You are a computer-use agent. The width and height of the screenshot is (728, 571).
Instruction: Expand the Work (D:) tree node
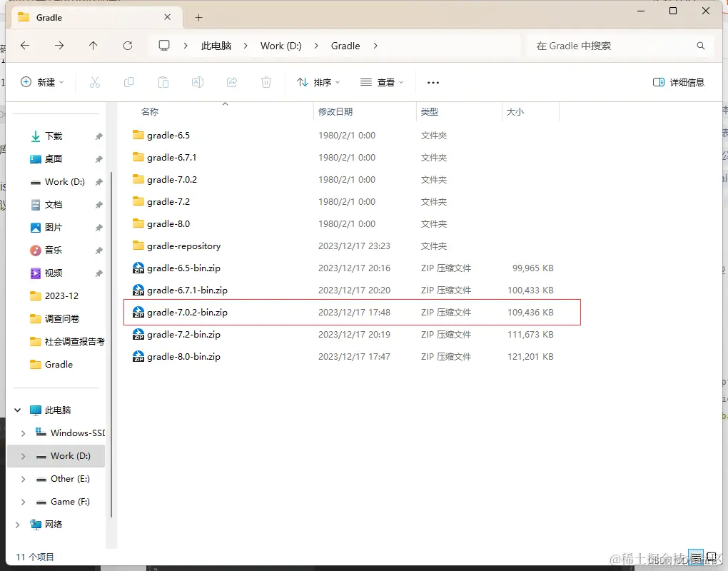click(24, 456)
